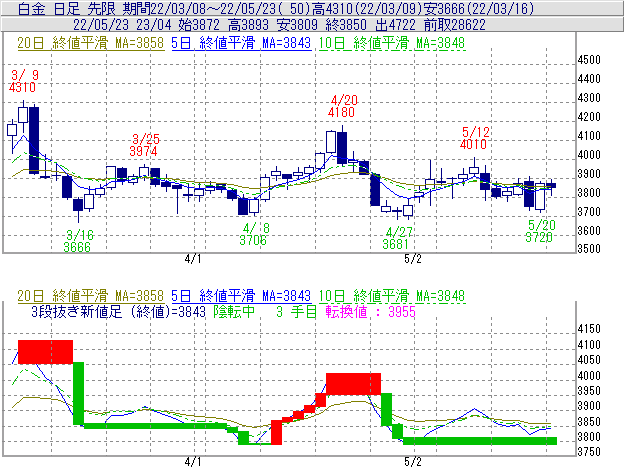The width and height of the screenshot is (624, 475).
Task: Click the 3750 label on lower axis
Action: 589,452
